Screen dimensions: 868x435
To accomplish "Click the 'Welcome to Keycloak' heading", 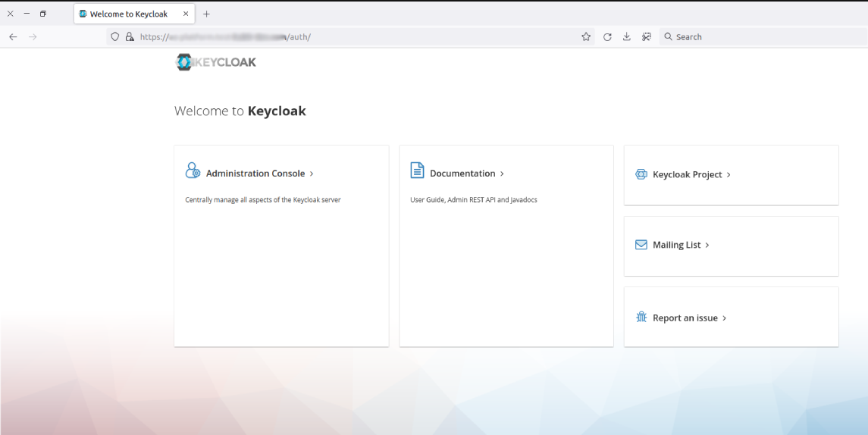I will (x=240, y=111).
